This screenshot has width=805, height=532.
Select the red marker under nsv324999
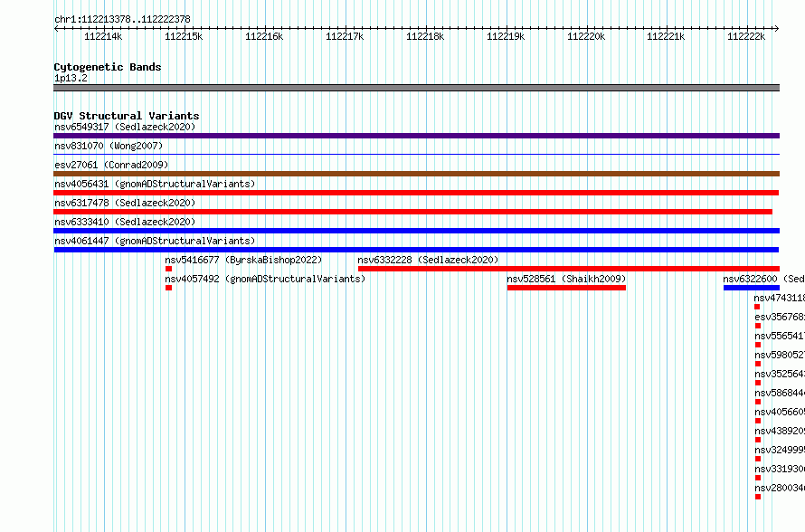pos(758,459)
